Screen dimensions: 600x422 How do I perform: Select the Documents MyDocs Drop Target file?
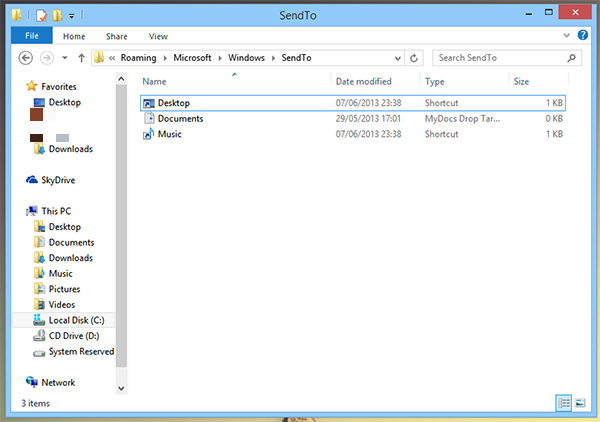coord(180,118)
